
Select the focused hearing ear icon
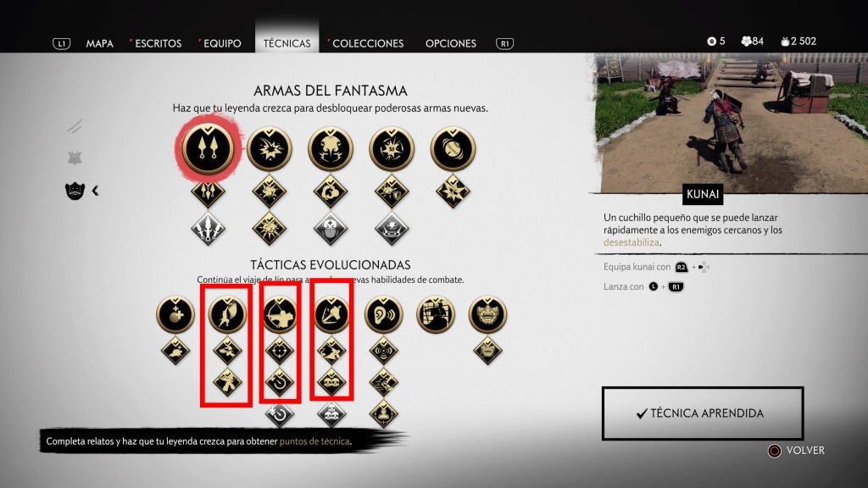coord(383,314)
